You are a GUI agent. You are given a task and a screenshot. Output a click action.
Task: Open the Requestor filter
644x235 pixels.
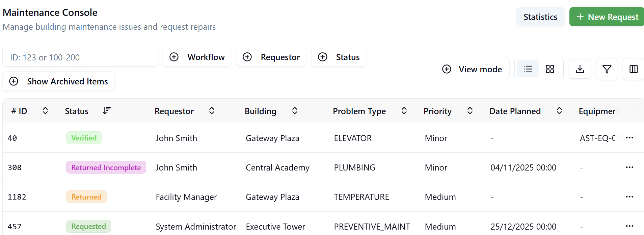coord(271,57)
